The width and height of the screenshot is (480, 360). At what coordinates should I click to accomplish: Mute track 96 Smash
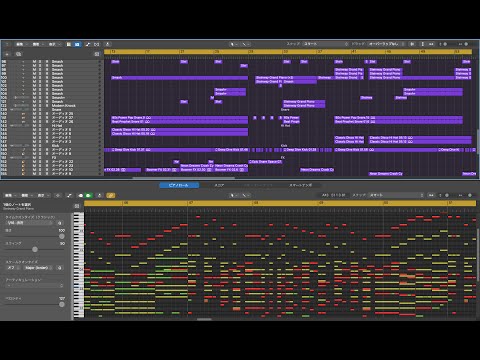34,62
